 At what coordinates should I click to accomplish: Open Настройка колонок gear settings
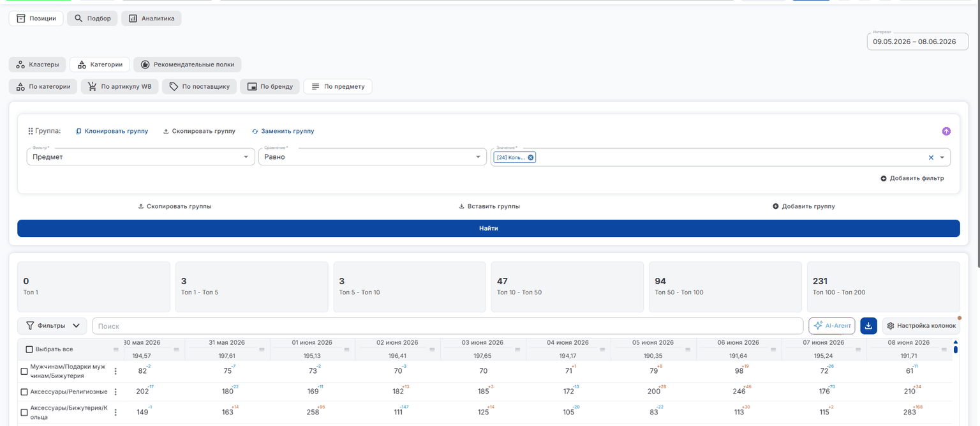click(920, 326)
